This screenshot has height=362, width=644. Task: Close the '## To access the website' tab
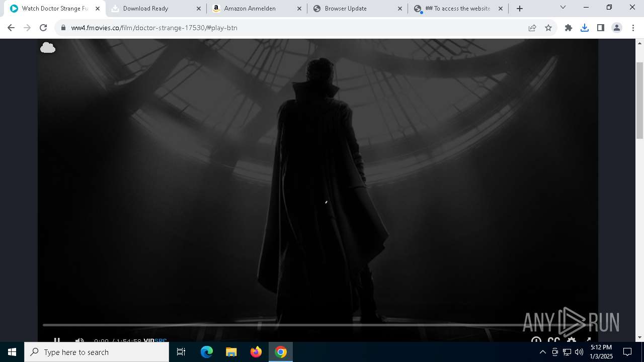tap(500, 9)
